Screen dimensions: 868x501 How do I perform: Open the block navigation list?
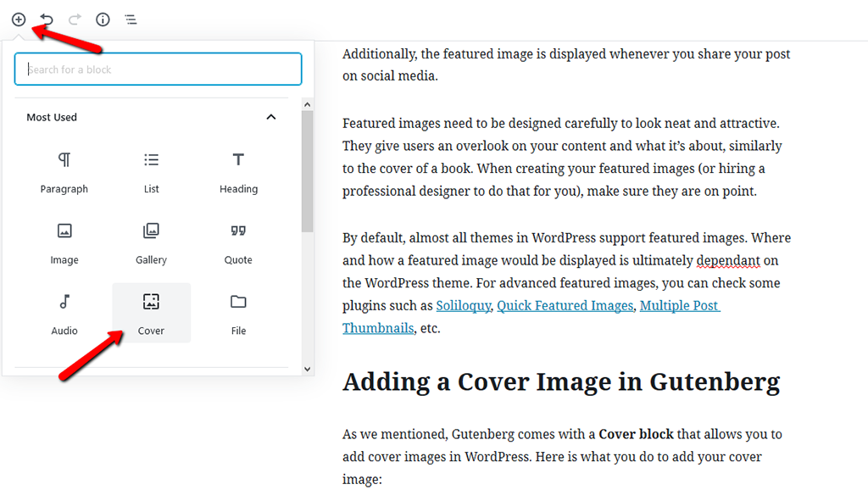point(131,19)
